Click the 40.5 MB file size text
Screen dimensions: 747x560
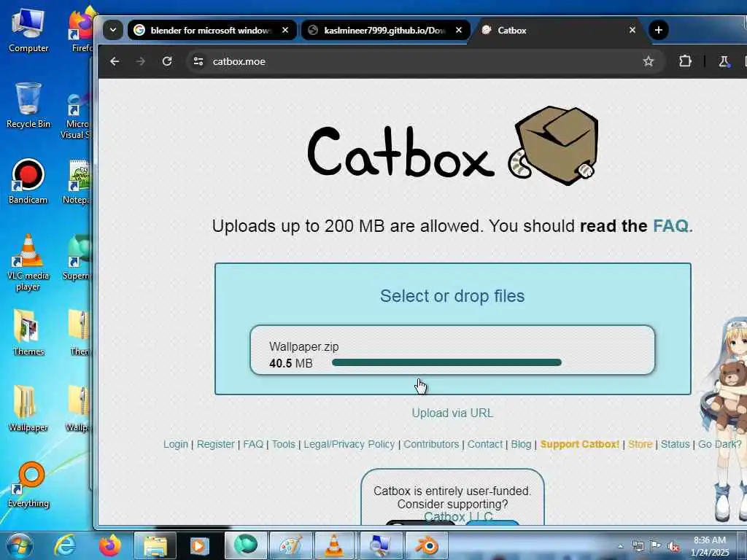tap(290, 363)
